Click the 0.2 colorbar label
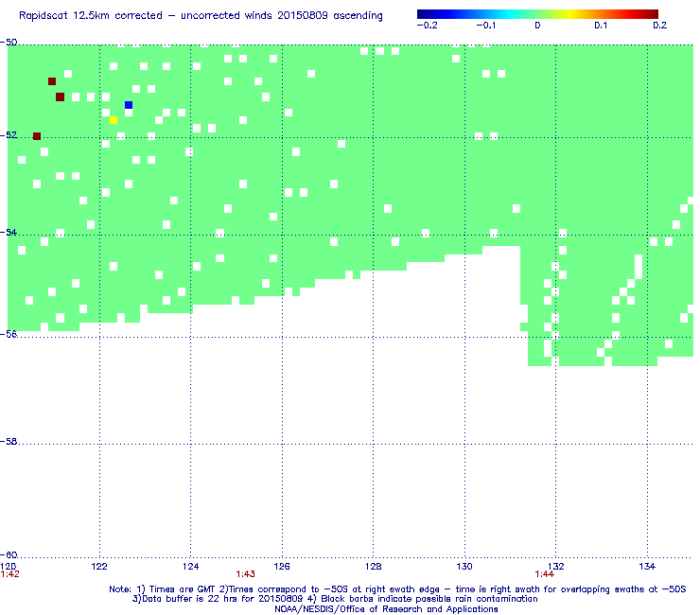Screen dimensions: 700x615 pyautogui.click(x=660, y=26)
